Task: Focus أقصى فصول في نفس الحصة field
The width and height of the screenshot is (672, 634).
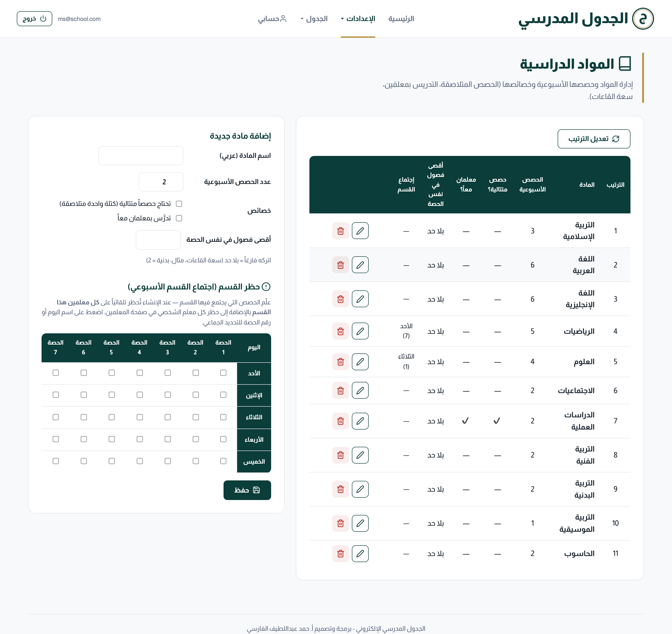Action: [158, 240]
